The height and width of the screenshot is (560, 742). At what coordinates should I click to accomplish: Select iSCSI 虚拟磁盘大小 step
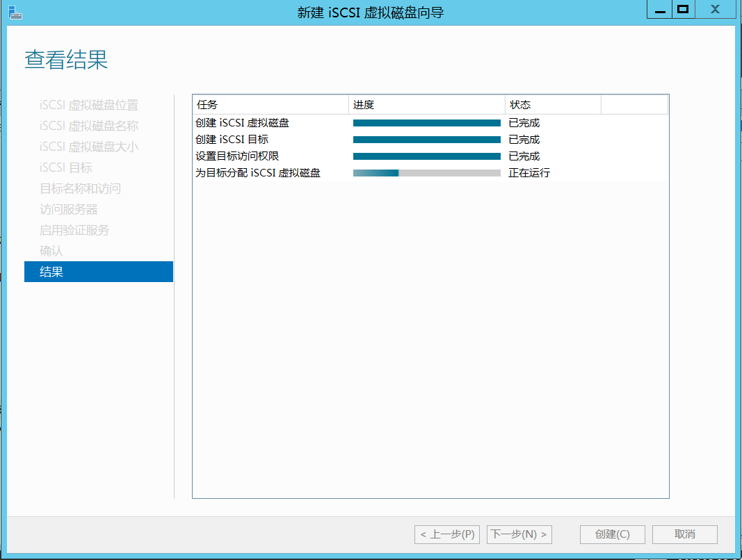[x=89, y=147]
